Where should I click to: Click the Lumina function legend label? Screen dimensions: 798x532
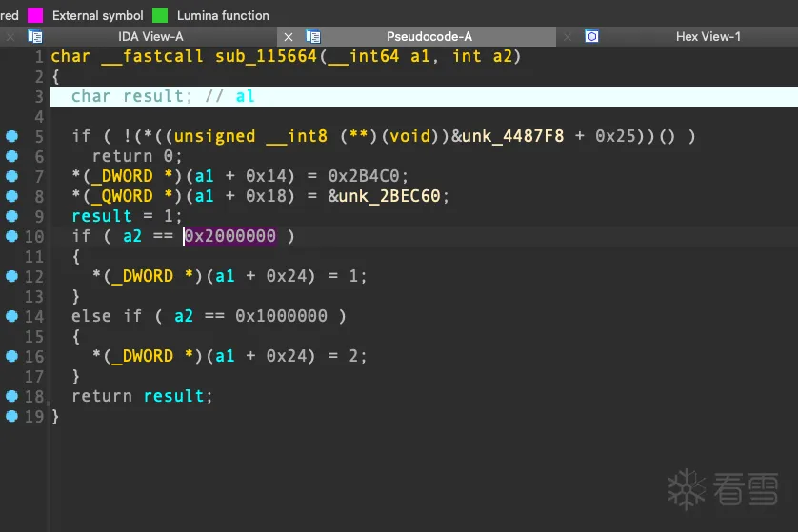click(223, 16)
